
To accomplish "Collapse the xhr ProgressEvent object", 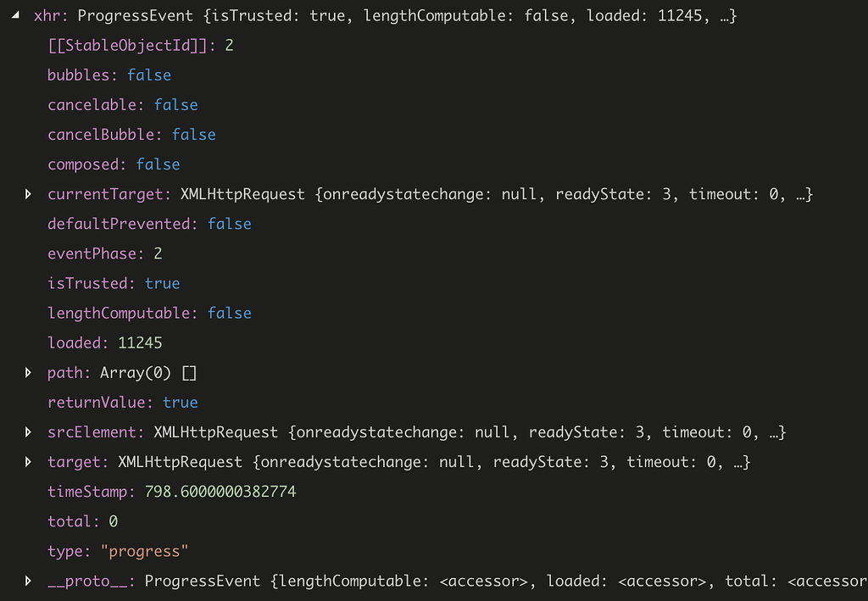I will click(16, 16).
